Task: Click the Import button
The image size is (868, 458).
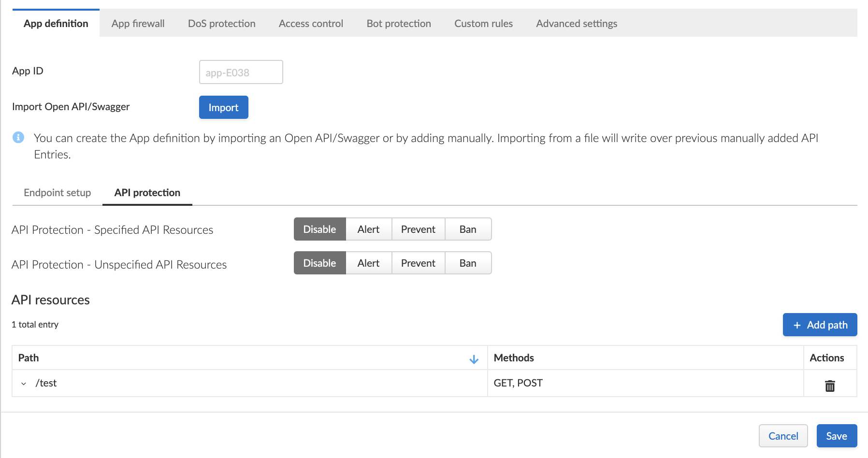Action: pyautogui.click(x=224, y=107)
